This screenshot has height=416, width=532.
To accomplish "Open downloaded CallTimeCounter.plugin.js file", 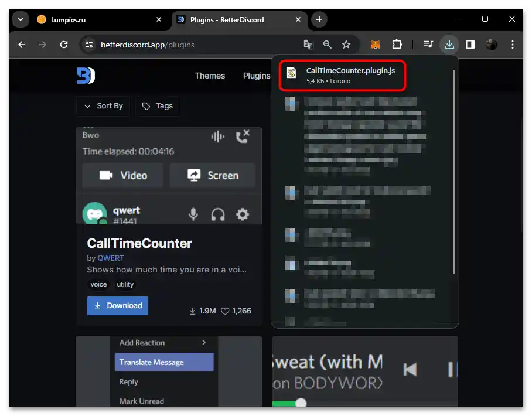I will (x=342, y=76).
